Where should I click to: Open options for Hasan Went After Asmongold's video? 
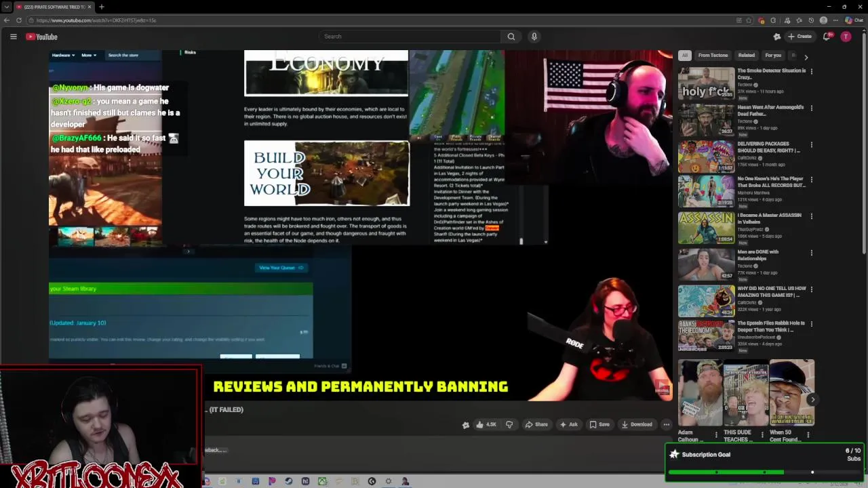tap(811, 108)
